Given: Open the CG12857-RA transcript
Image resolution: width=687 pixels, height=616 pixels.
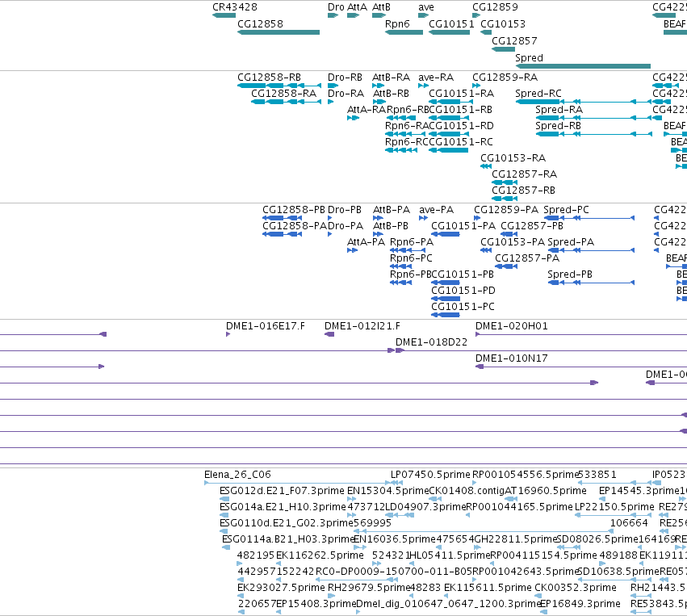Looking at the screenshot, I should tap(505, 182).
